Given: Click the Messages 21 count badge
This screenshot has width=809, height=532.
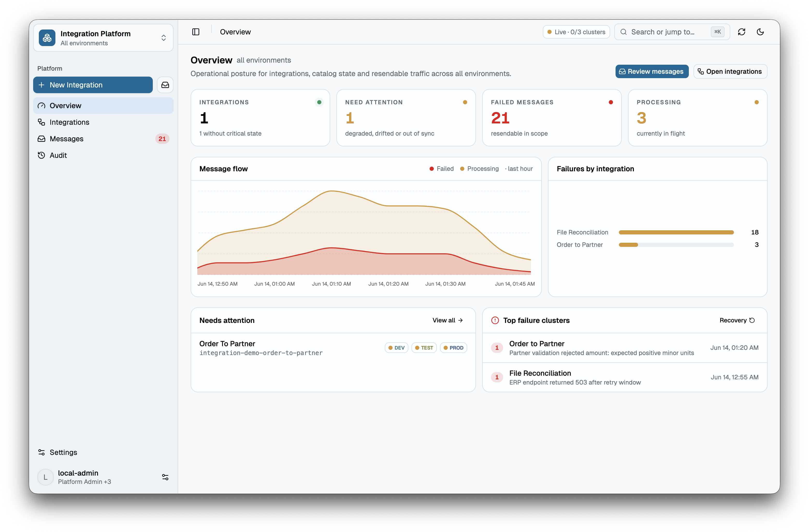Looking at the screenshot, I should pos(162,139).
